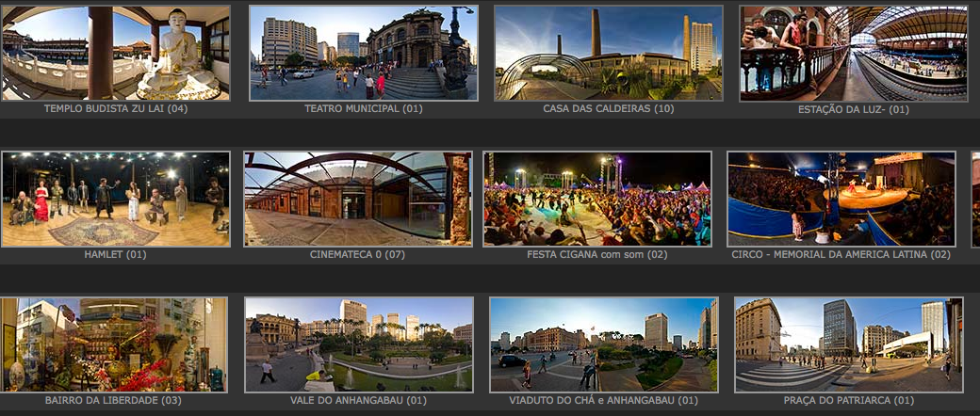Click the "CINEMATECA 0 (07)" caption link

click(x=357, y=255)
